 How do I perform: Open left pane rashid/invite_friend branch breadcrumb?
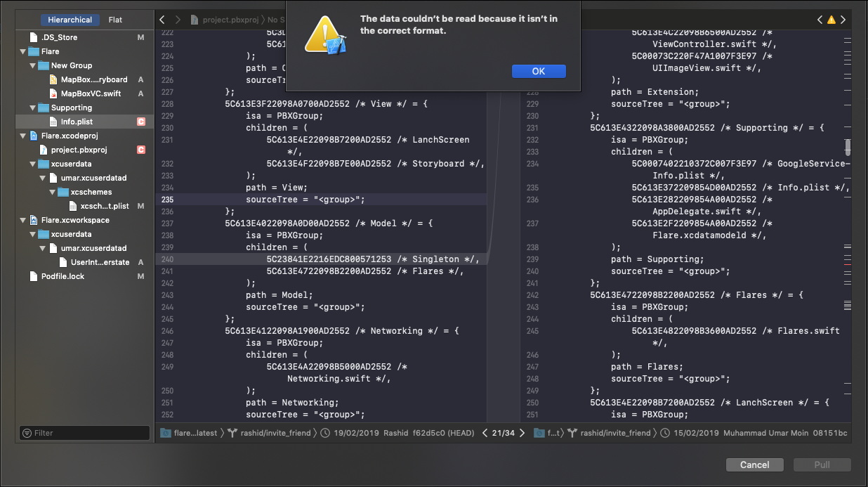coord(270,433)
